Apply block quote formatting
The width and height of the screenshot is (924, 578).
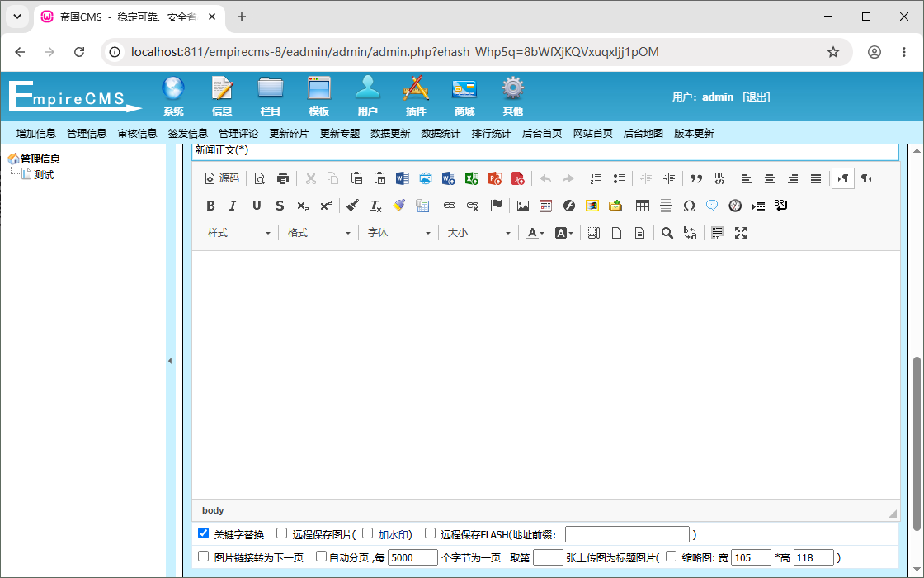tap(696, 178)
